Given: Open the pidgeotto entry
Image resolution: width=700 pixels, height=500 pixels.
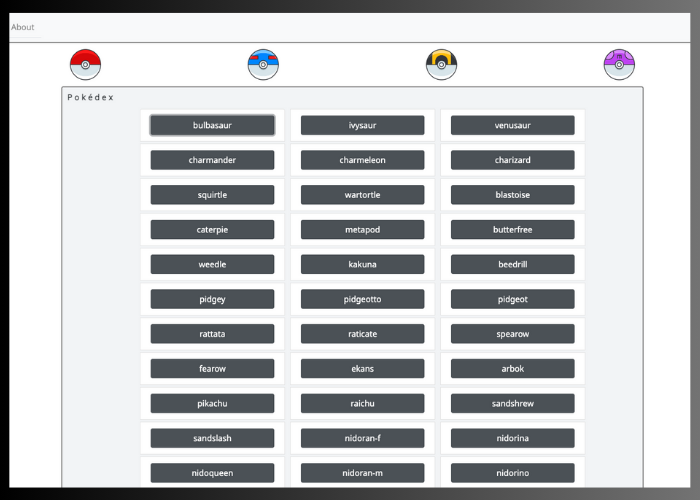Looking at the screenshot, I should (x=362, y=300).
